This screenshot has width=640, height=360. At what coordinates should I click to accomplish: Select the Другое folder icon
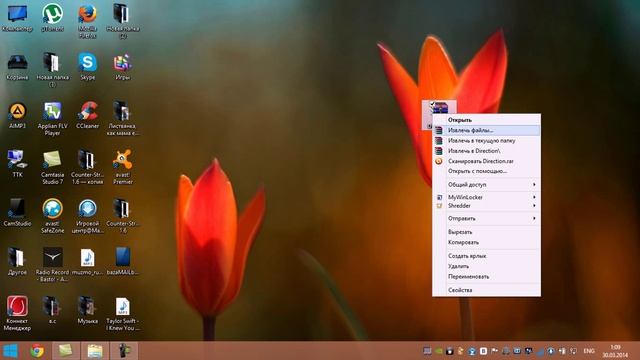pyautogui.click(x=17, y=261)
